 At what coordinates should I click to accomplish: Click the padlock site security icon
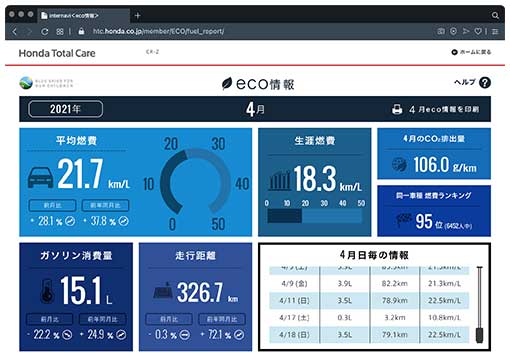point(81,31)
